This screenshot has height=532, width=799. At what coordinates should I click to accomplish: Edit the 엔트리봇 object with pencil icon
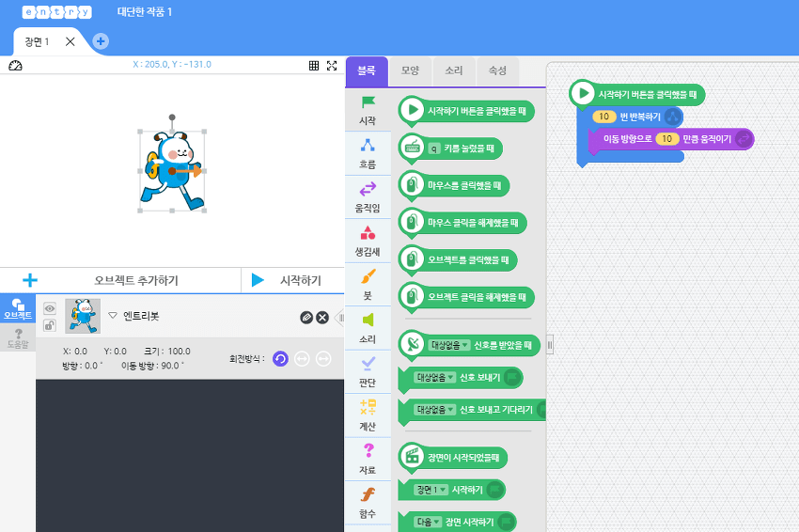306,318
